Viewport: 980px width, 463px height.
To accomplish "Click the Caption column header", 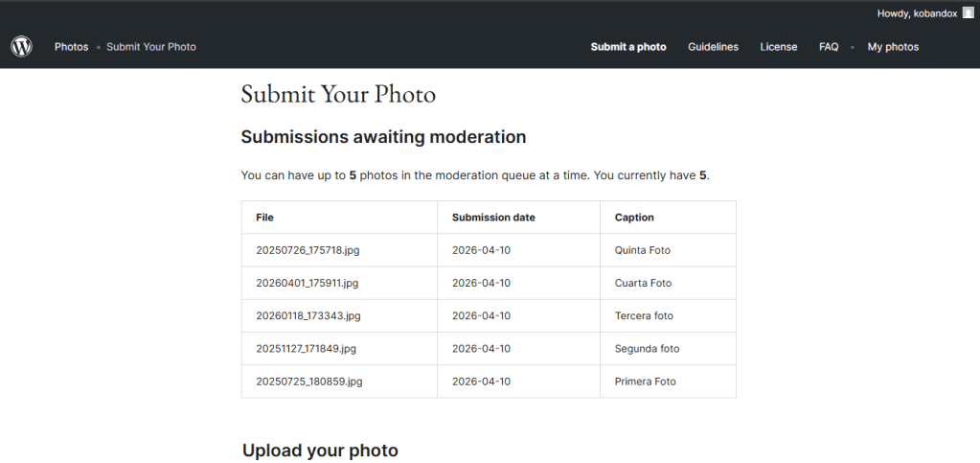I will click(634, 218).
